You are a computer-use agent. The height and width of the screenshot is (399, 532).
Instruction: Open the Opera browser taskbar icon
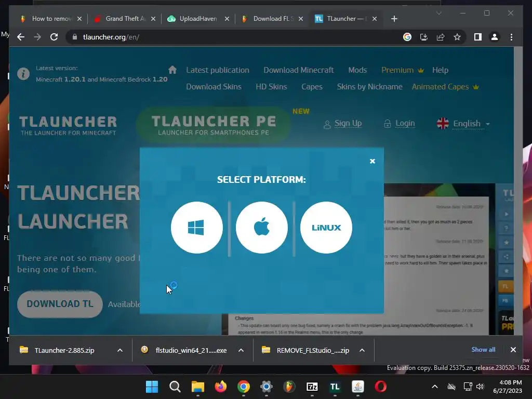tap(380, 387)
